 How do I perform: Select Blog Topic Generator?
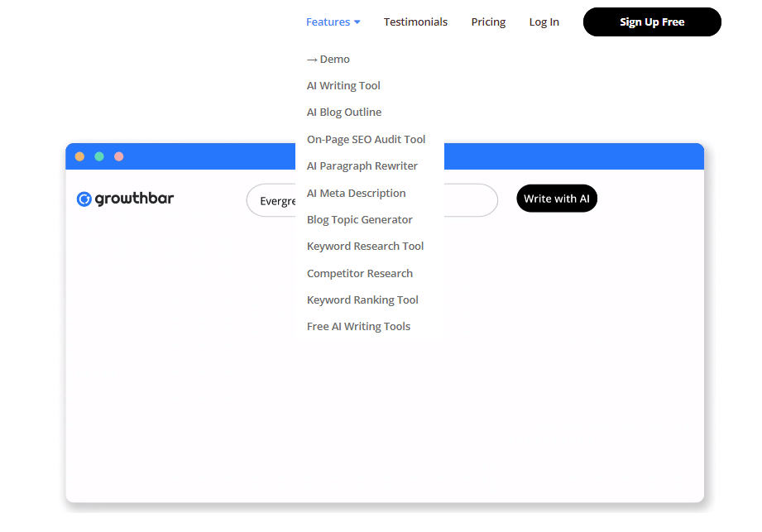pos(360,219)
